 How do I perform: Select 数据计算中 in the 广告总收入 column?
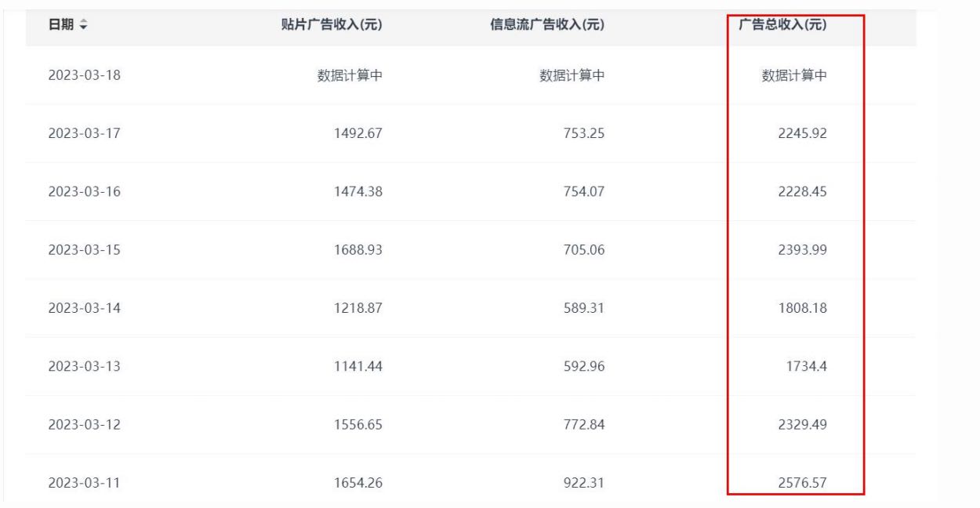(x=794, y=76)
